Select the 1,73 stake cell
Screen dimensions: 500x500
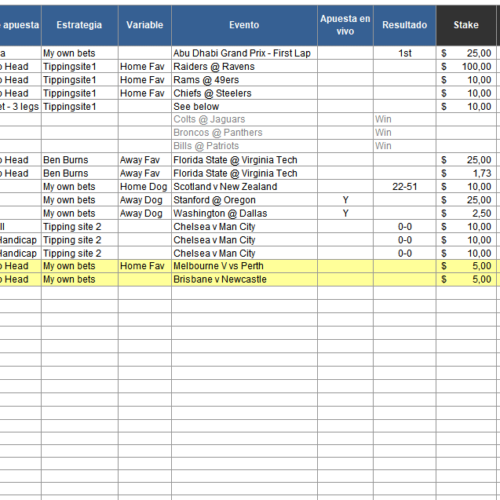click(x=466, y=173)
